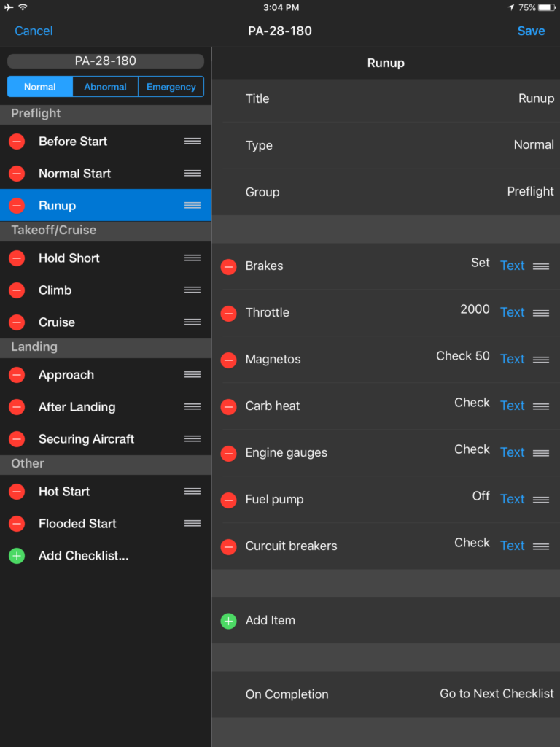Edit the PA-28-180 name field
The image size is (560, 747).
point(106,61)
